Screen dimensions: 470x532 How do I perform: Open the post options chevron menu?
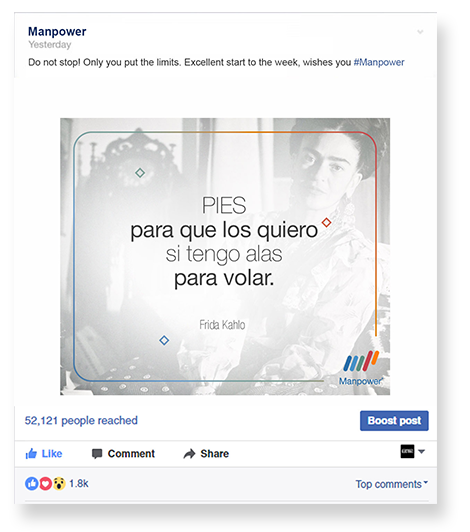click(420, 32)
